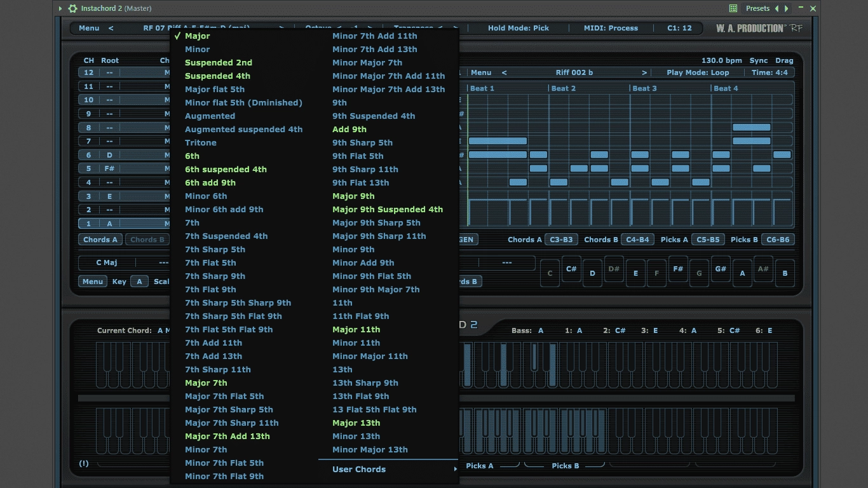The height and width of the screenshot is (488, 868).
Task: Click the Picks B range C6-B6 button
Action: (778, 240)
